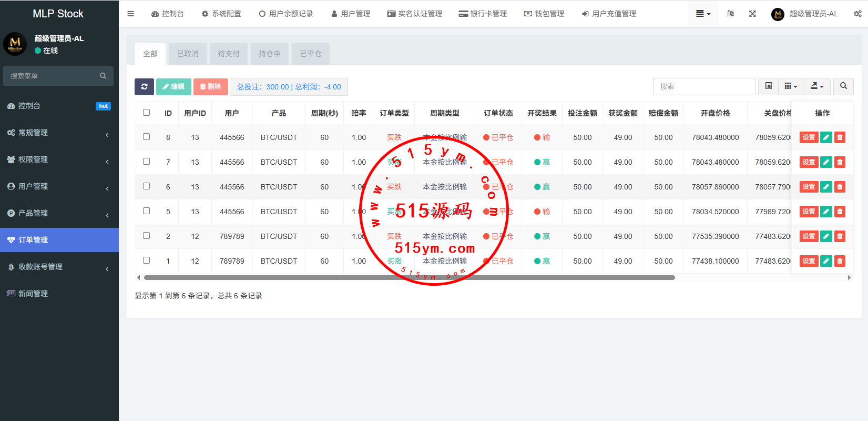Click the refresh icon button in the toolbar
868x421 pixels.
pyautogui.click(x=144, y=87)
